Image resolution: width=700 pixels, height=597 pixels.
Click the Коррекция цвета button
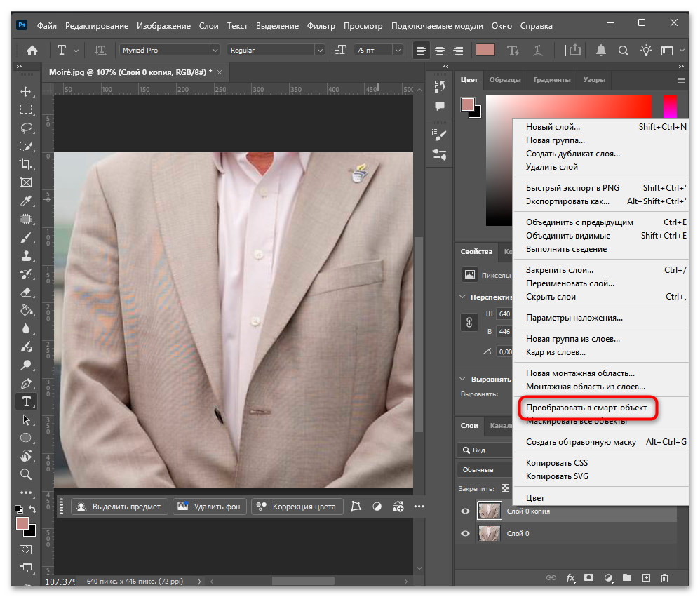[x=297, y=507]
